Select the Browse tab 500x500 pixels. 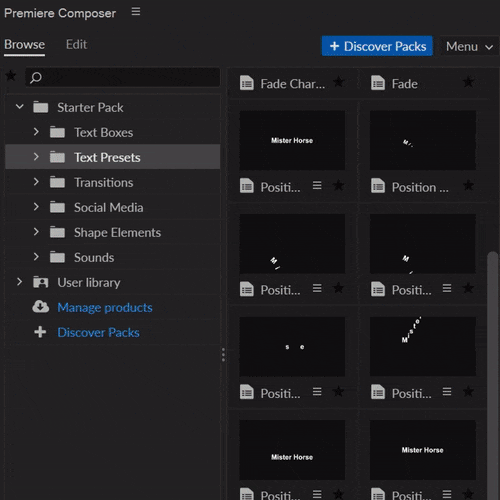click(24, 45)
